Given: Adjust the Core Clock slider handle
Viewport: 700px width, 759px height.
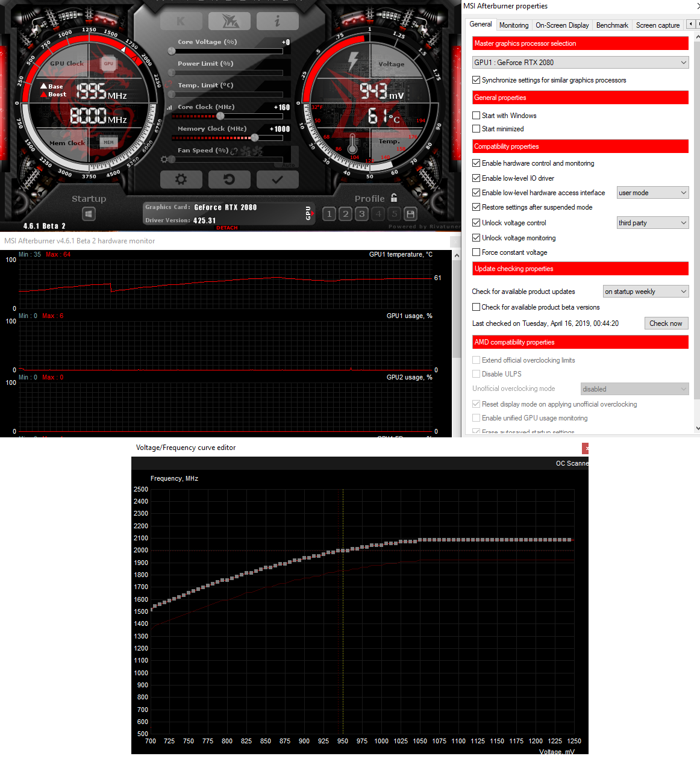Looking at the screenshot, I should (x=220, y=116).
